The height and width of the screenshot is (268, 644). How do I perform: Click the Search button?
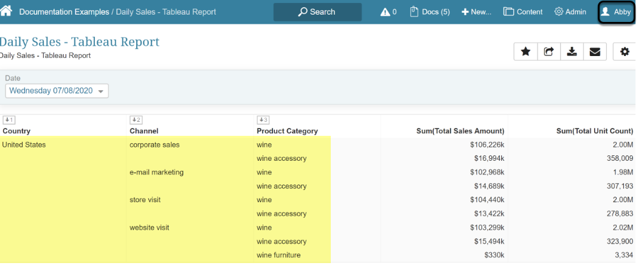(317, 12)
